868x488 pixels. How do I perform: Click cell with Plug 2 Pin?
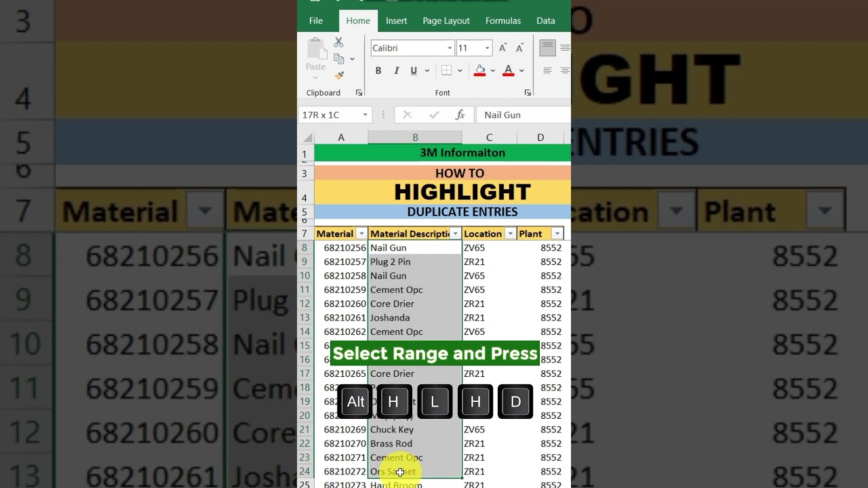[415, 262]
